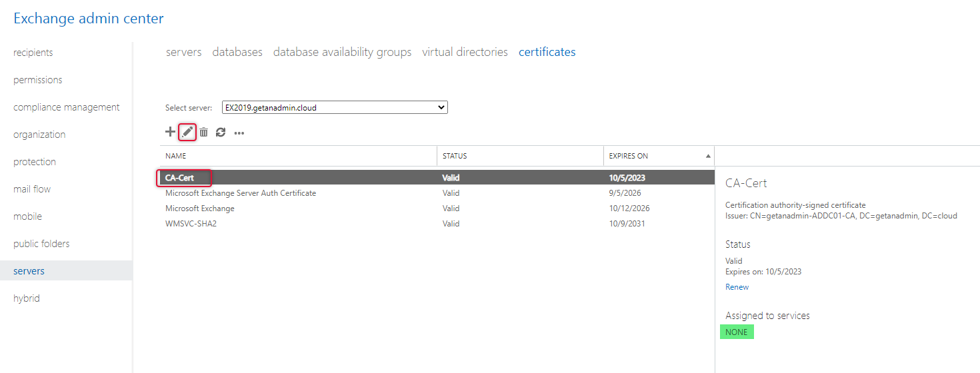Click Certification authority-signed certificate text
The height and width of the screenshot is (373, 980).
point(795,205)
